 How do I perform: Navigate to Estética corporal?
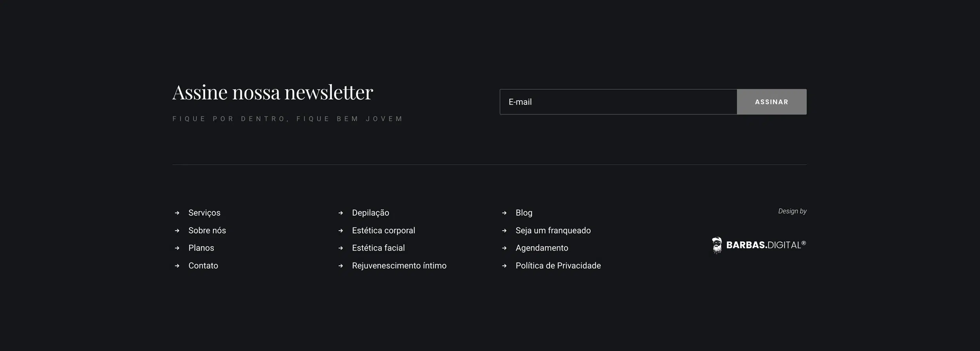pos(383,231)
